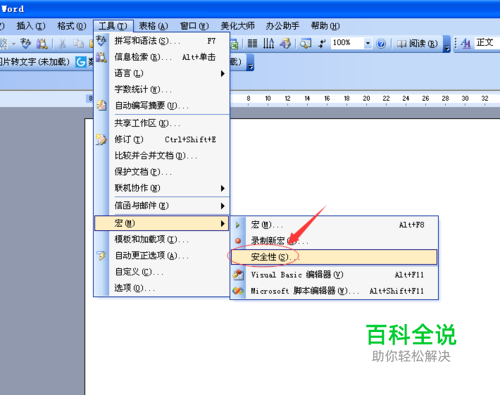
Task: Choose 字数统计(W)... word count entry
Action: (162, 89)
